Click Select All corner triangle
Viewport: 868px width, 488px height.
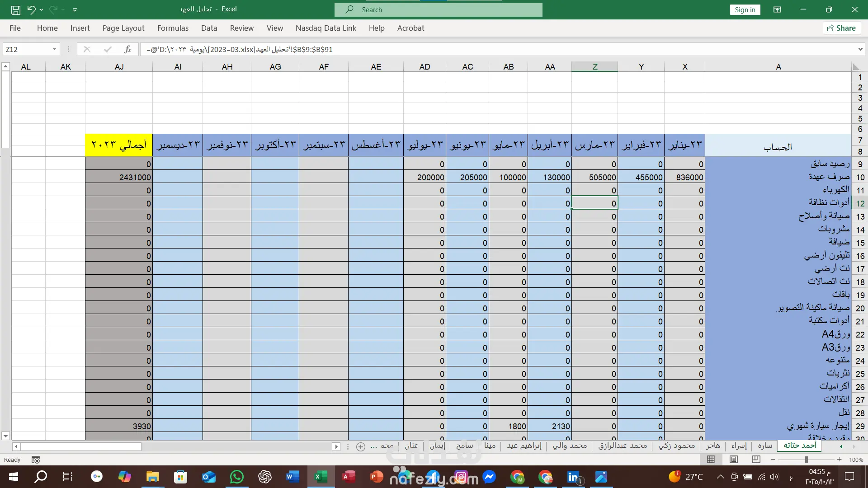tap(856, 67)
